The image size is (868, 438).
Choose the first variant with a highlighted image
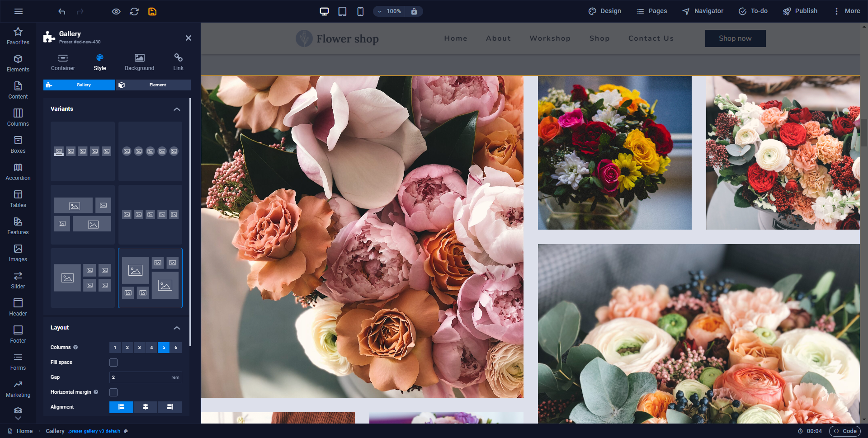[83, 151]
